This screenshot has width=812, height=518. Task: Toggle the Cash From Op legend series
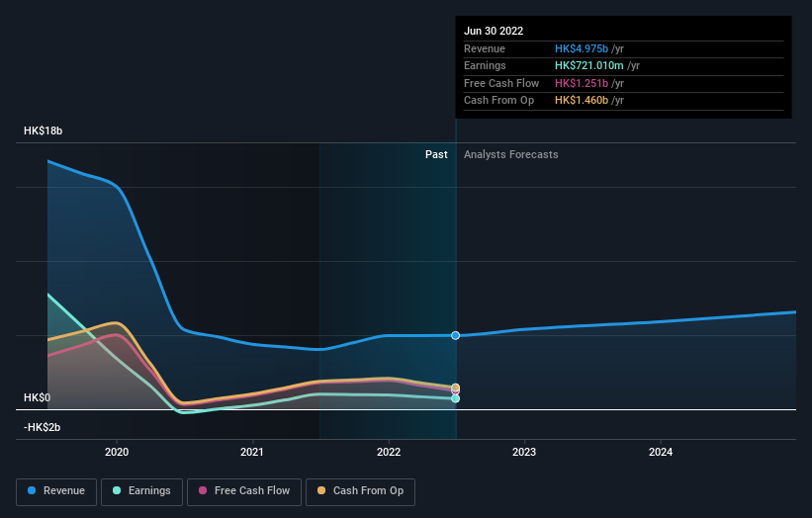pyautogui.click(x=360, y=491)
